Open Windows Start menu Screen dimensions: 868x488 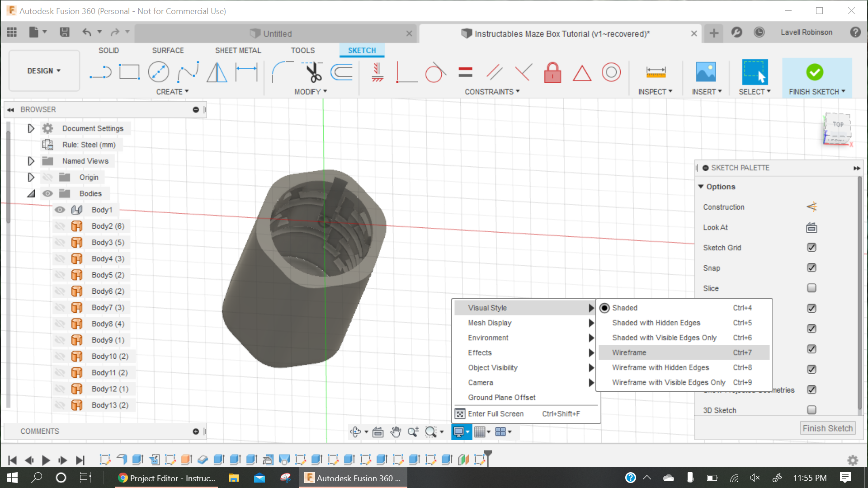tap(12, 478)
